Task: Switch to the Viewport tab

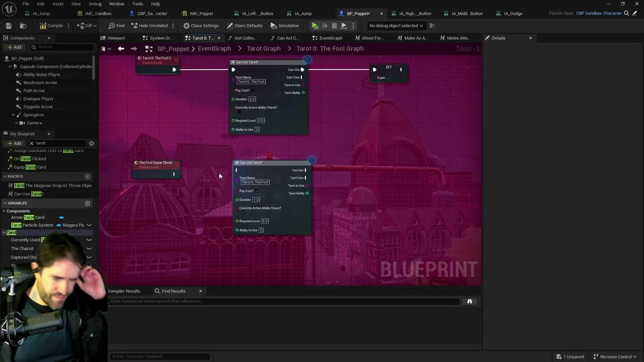Action: 116,38
